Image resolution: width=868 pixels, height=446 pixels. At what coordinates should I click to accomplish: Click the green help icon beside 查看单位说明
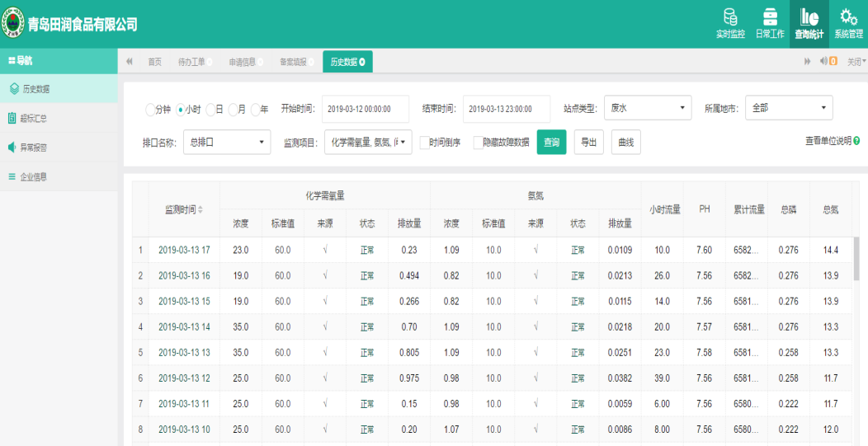[857, 141]
